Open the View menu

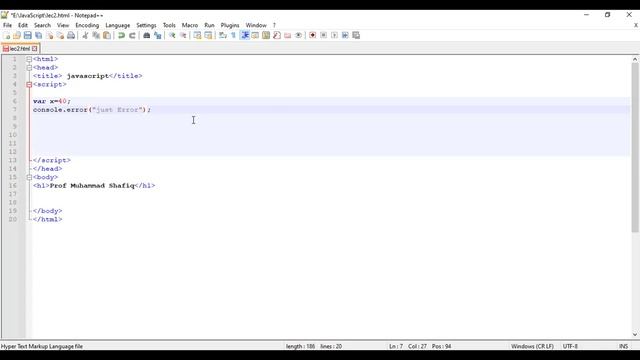[63, 25]
